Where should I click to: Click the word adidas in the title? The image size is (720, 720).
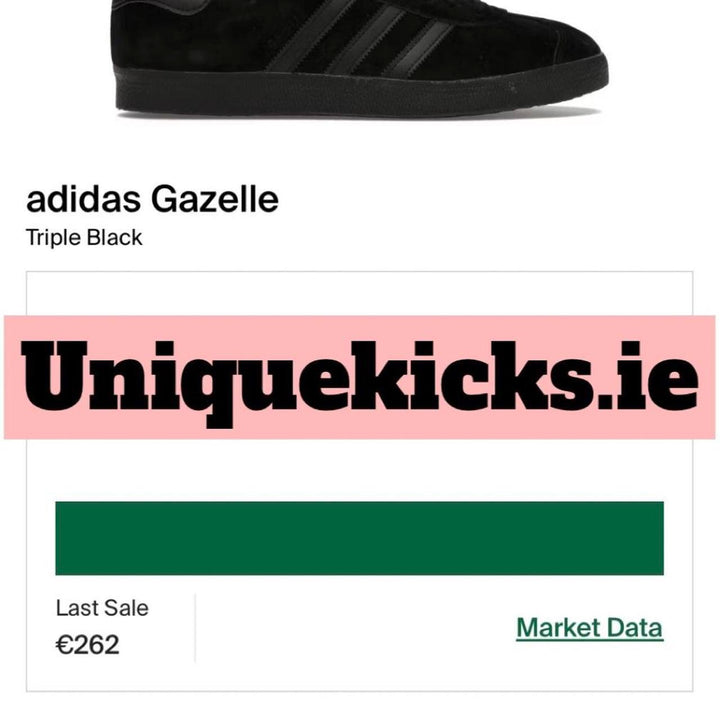84,200
